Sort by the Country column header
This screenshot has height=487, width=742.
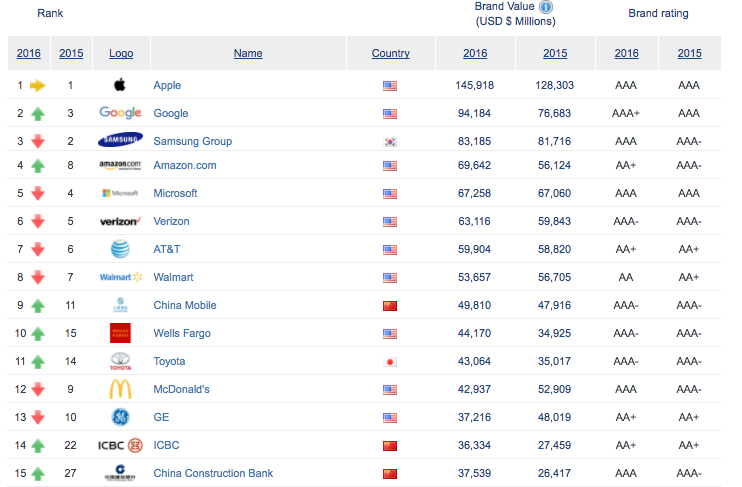point(390,53)
